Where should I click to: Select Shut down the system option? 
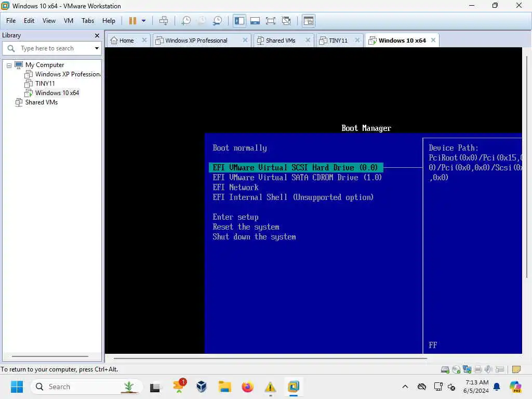click(x=254, y=237)
